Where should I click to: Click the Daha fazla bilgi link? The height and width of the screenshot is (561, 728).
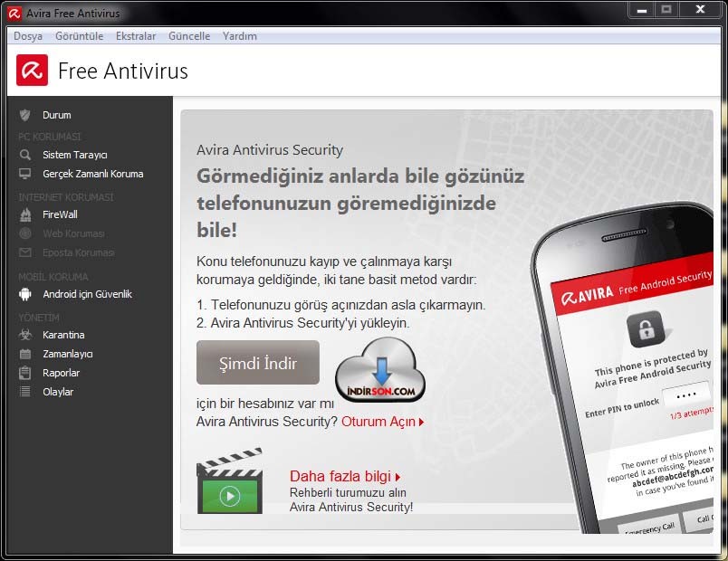[x=344, y=477]
